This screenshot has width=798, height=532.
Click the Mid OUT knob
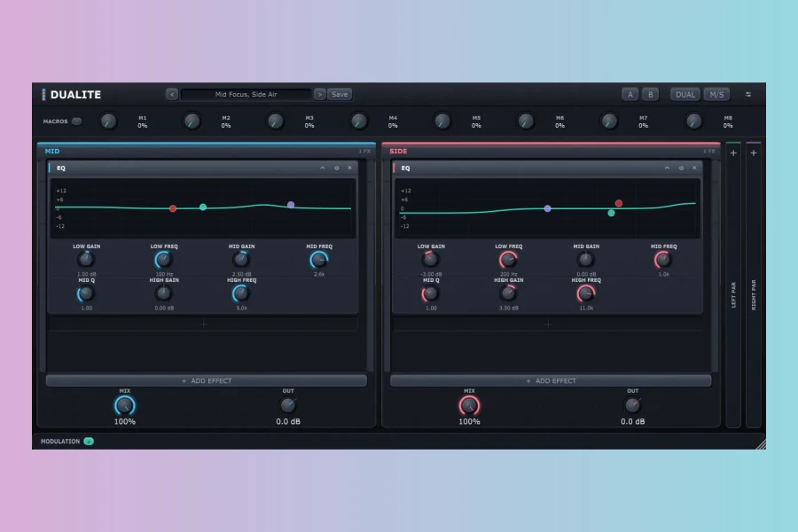tap(288, 405)
